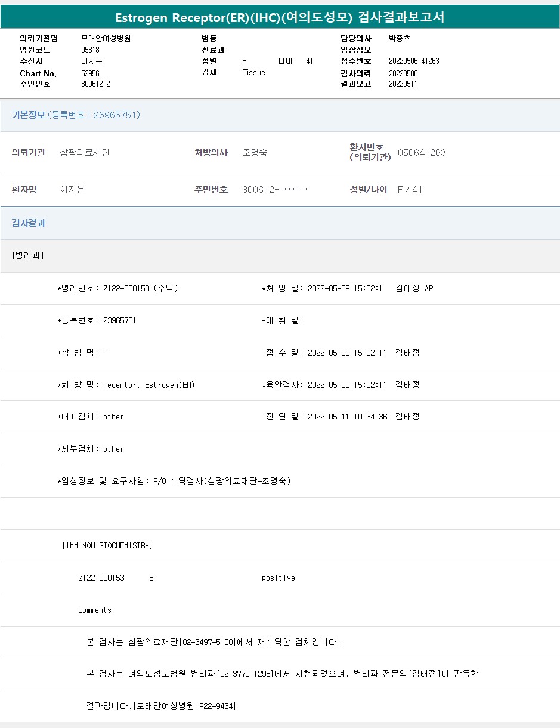Click attending doctor name 박종호

point(399,38)
